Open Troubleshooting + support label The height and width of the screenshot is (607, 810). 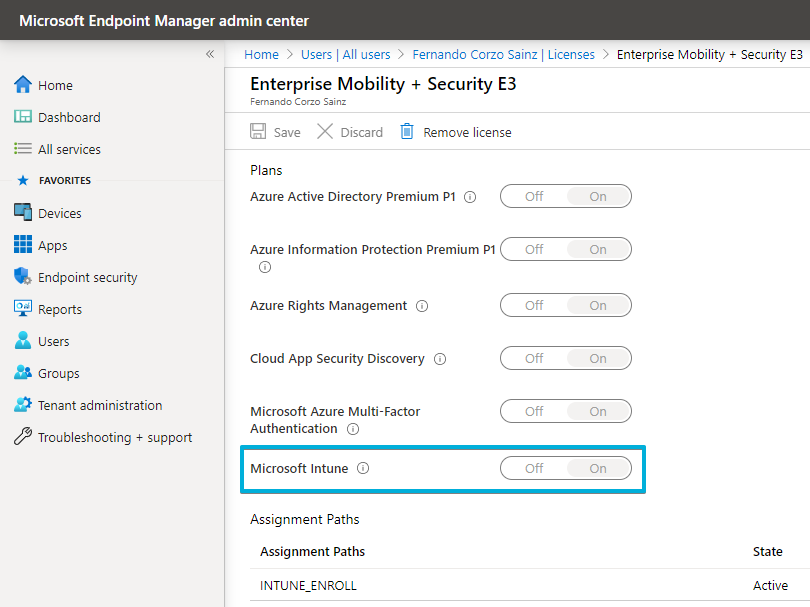click(115, 438)
